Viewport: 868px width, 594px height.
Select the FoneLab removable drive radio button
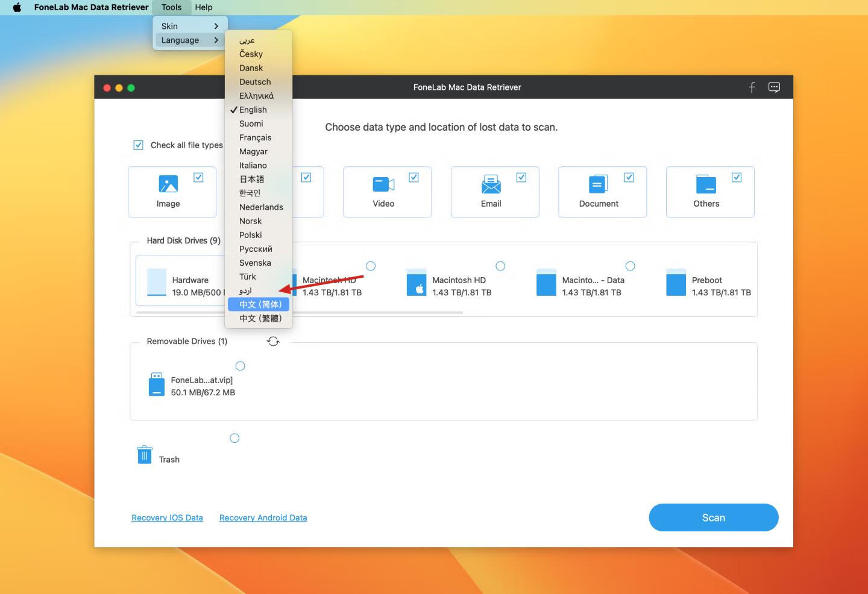240,366
